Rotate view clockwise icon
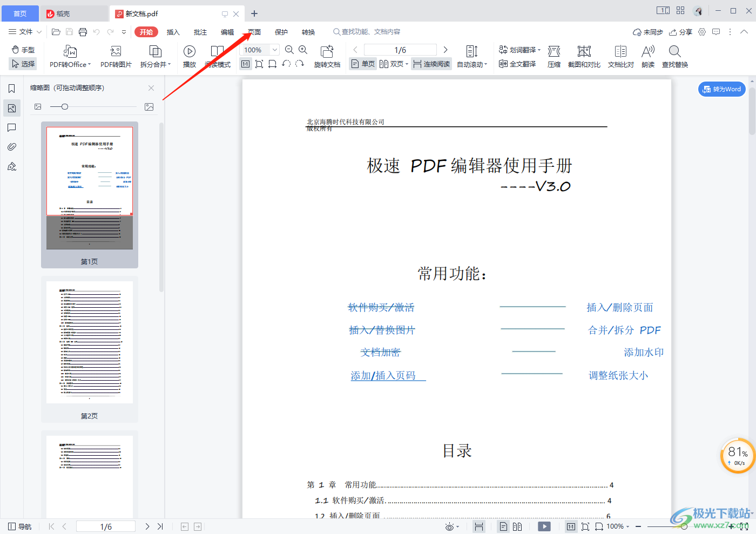Screen dimensions: 756x534 [300, 64]
